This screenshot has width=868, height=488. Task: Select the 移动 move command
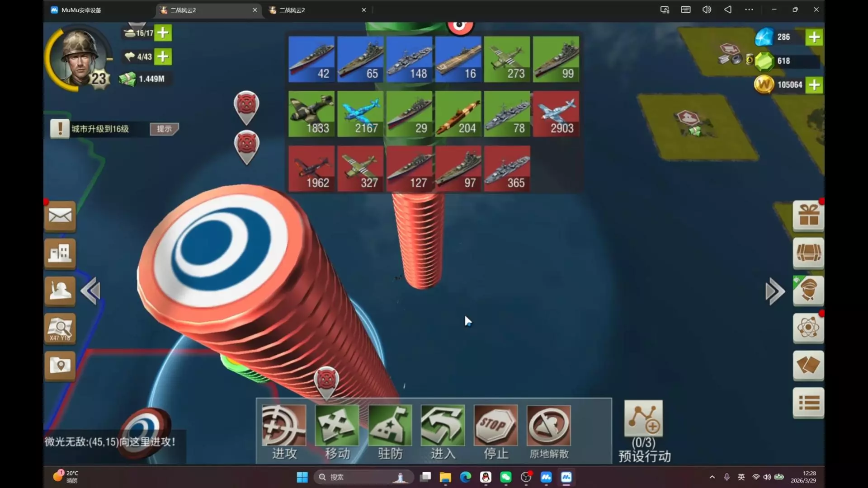(x=337, y=426)
